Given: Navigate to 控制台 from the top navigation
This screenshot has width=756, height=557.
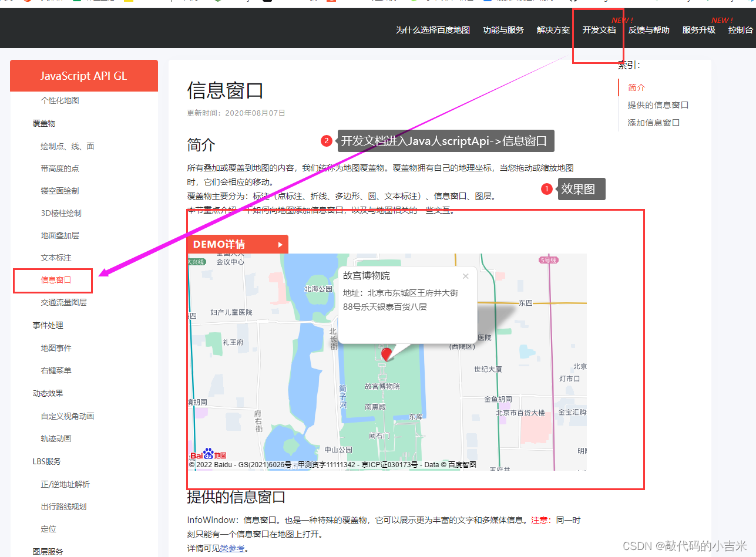Looking at the screenshot, I should (740, 30).
